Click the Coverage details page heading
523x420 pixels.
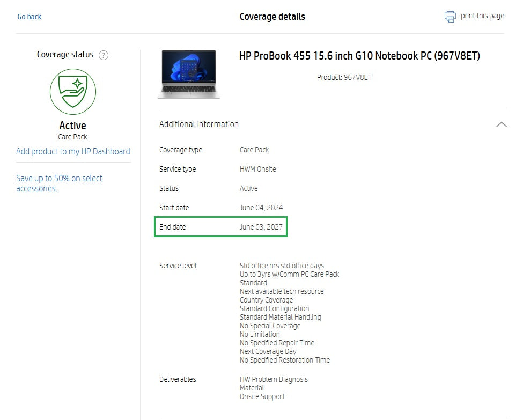point(272,16)
